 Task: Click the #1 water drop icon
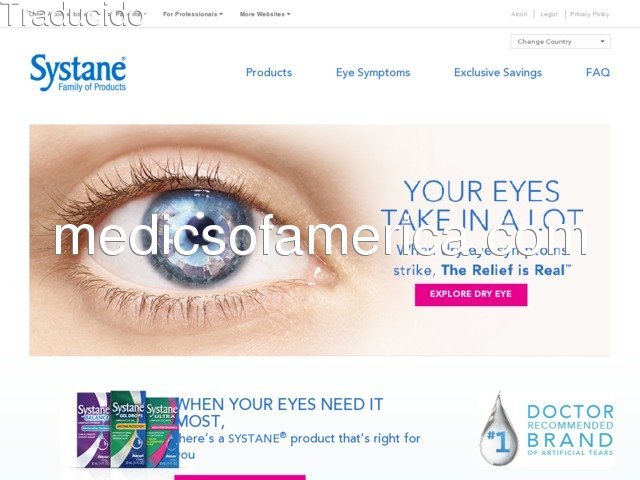tap(500, 429)
